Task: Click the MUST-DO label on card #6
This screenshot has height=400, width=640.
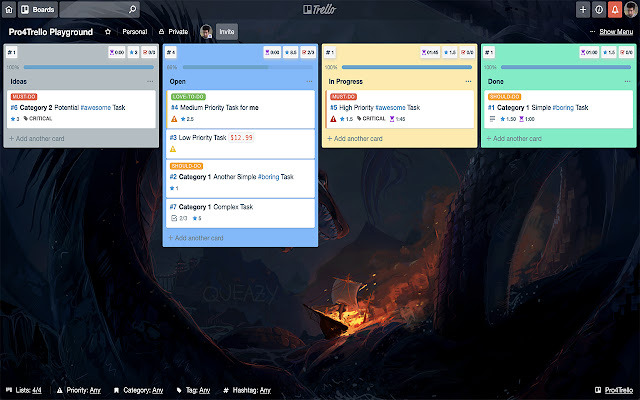Action: pos(24,97)
